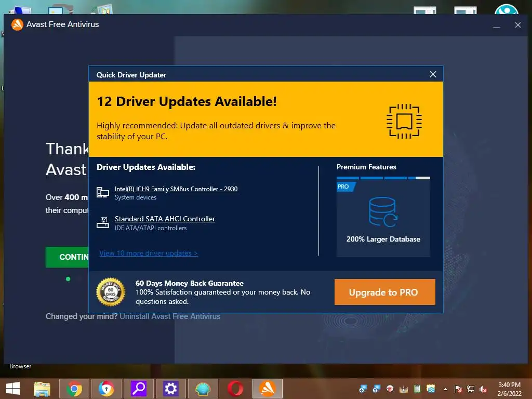Click the 'Driver Updates Available:' label
532x399 pixels.
tap(146, 167)
